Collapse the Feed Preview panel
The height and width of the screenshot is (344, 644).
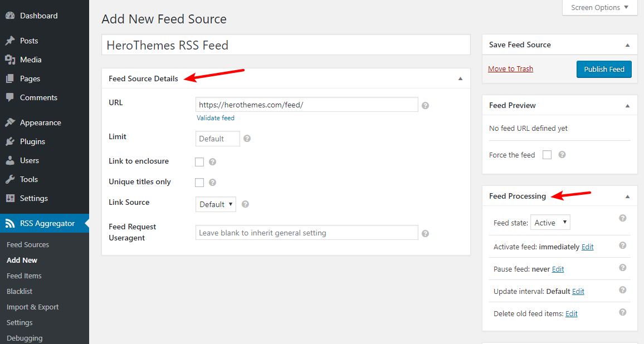click(627, 105)
